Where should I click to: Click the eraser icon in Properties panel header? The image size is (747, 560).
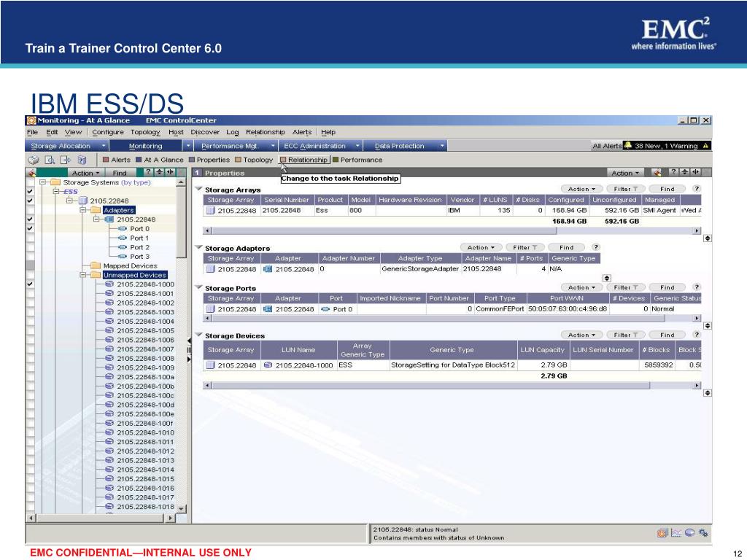[657, 172]
